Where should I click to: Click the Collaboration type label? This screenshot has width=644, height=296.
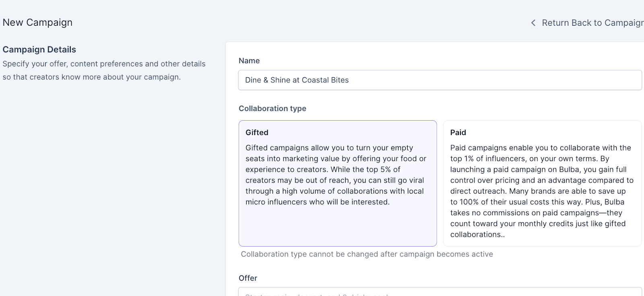pos(272,109)
